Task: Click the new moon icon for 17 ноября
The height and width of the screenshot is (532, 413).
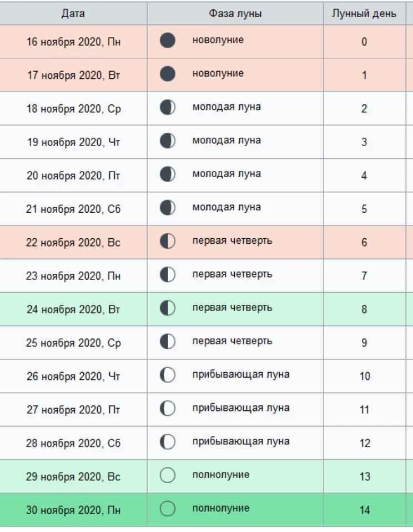Action: (168, 74)
